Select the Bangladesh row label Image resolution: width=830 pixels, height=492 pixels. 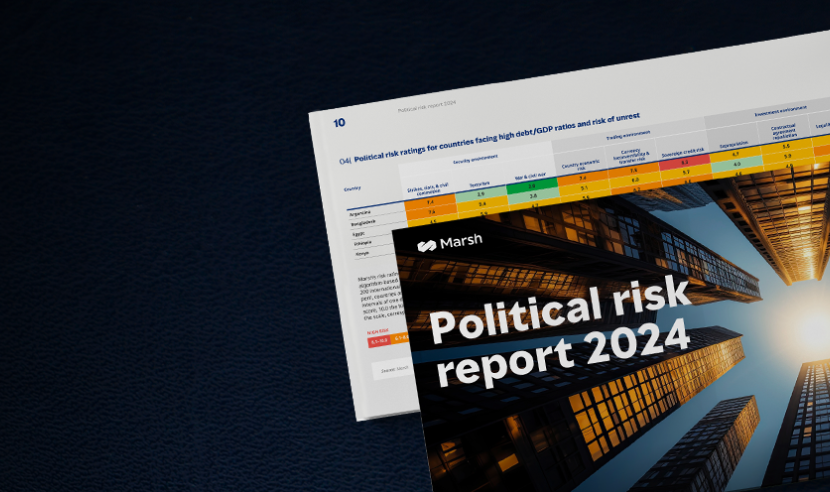(363, 223)
